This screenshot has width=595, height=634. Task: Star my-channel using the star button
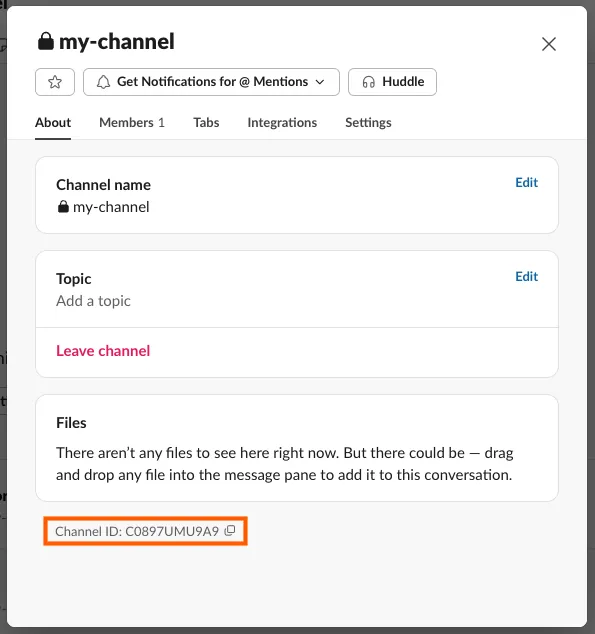click(55, 82)
